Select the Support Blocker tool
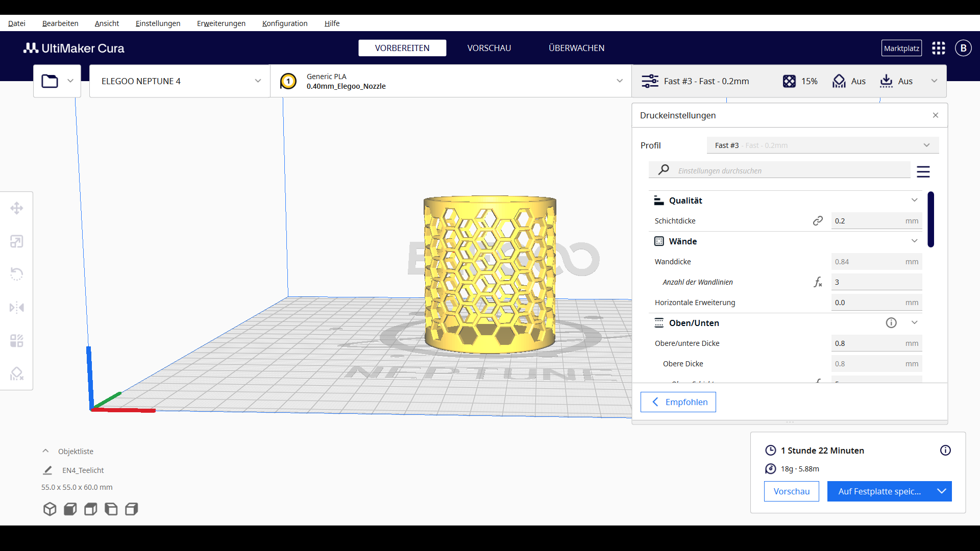The width and height of the screenshot is (980, 551). tap(17, 373)
